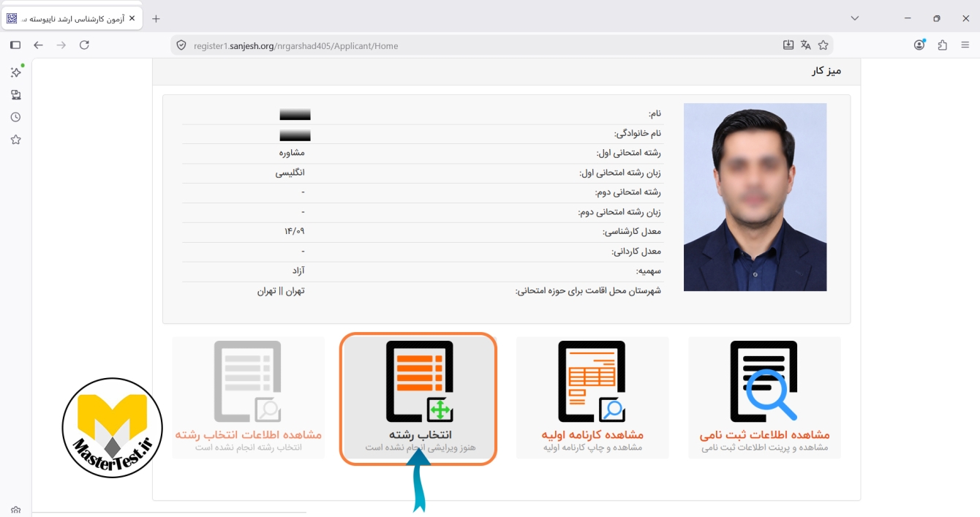
Task: Bookmark this page with star
Action: coord(823,45)
